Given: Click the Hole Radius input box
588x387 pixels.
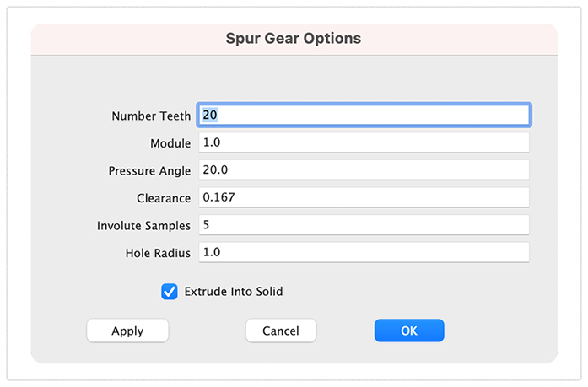Looking at the screenshot, I should click(363, 252).
